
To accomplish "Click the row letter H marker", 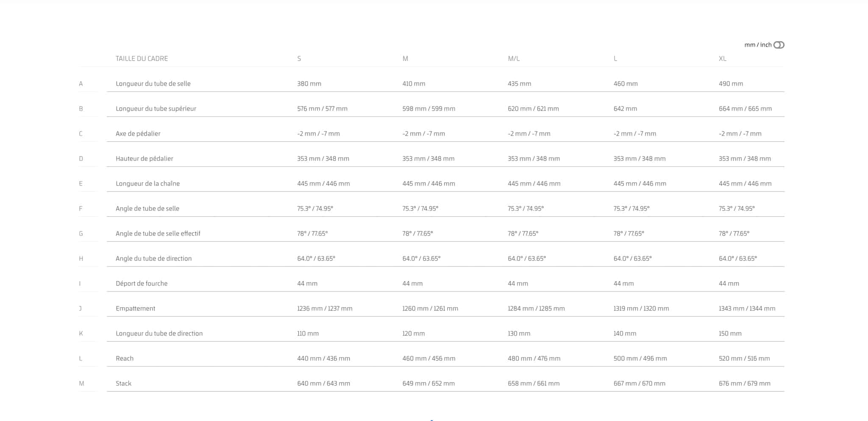I will tap(81, 258).
